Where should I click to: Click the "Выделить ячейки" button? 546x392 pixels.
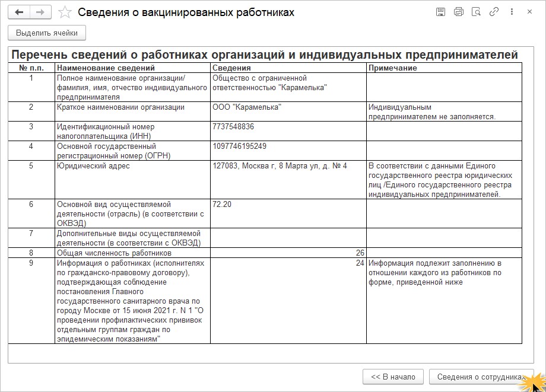tap(47, 33)
